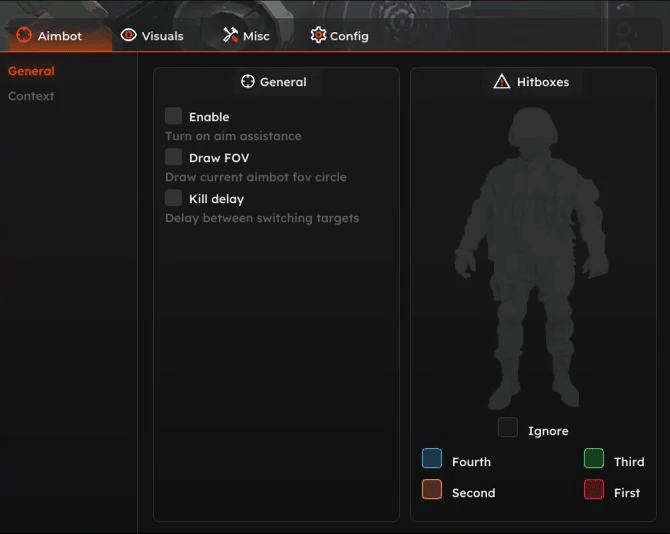Click the warning triangle icon beside Hitboxes
The image size is (670, 534).
(x=502, y=82)
